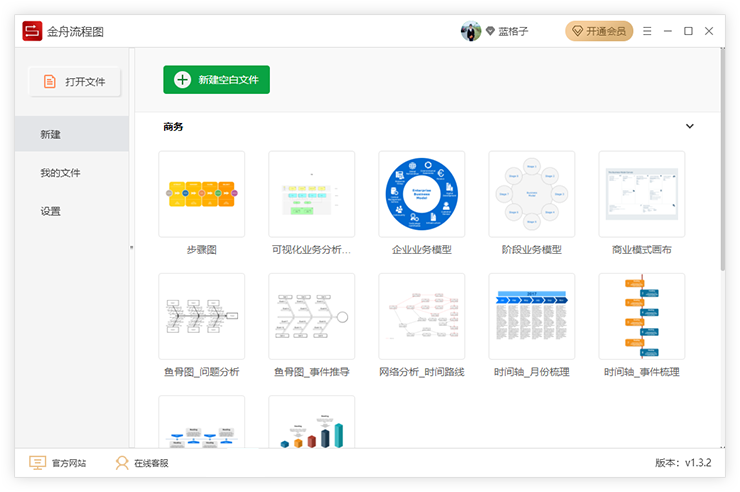Open the hamburger menu in title bar

(645, 31)
